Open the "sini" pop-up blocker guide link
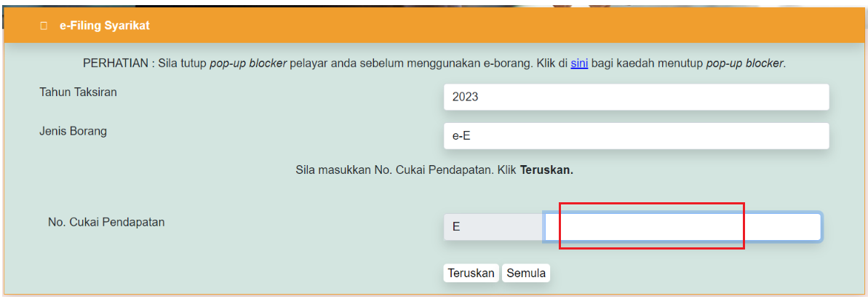Viewport: 868px width, 299px height. pyautogui.click(x=579, y=63)
